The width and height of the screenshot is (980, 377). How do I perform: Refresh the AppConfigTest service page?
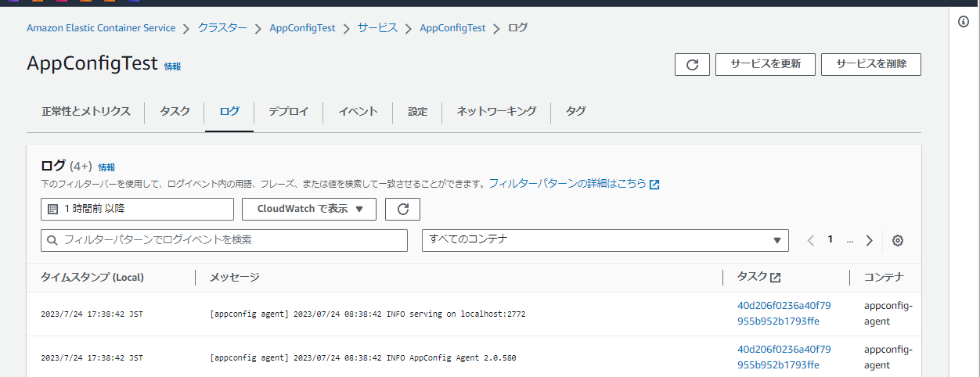click(692, 64)
